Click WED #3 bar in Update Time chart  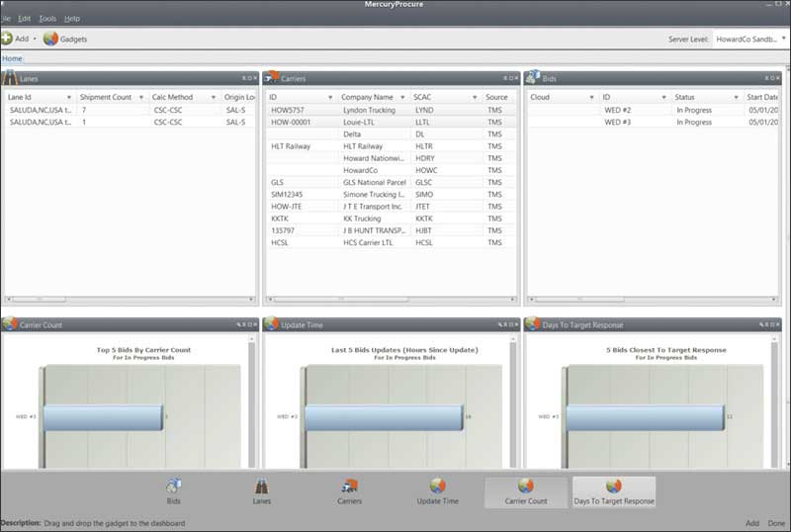384,417
